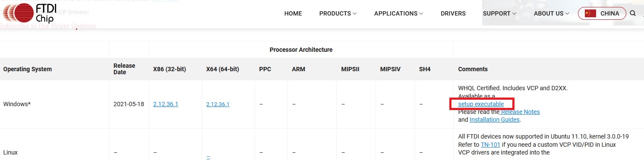Click the setup executable link
The height and width of the screenshot is (161, 644).
click(481, 104)
